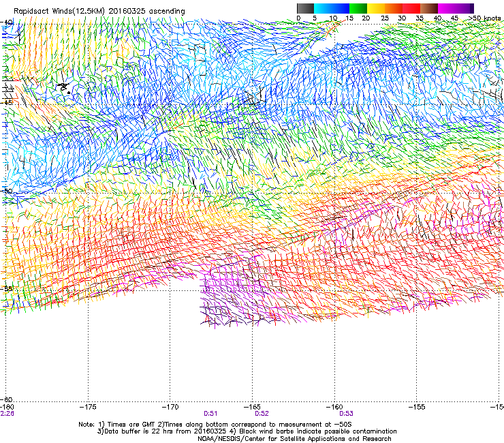Click the '-155' longitude axis label
504x443 pixels.
click(417, 408)
